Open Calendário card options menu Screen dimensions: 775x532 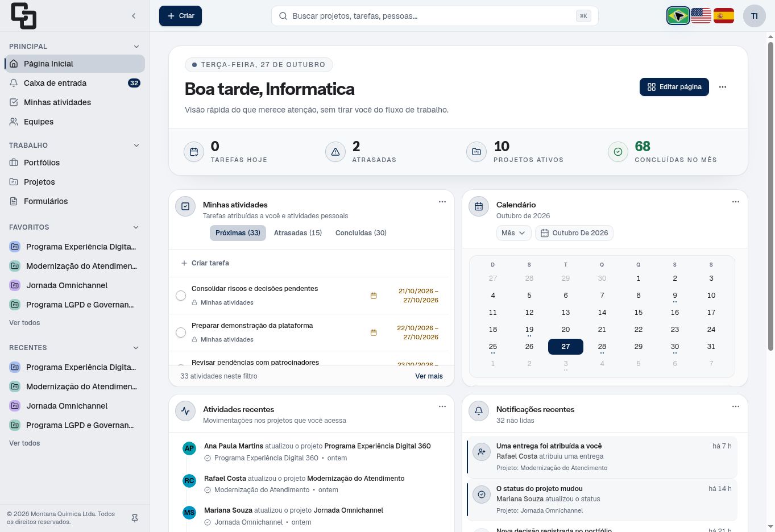pos(736,202)
